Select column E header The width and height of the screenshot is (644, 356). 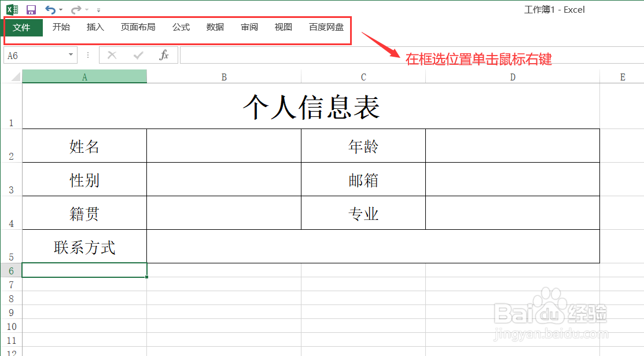click(622, 77)
